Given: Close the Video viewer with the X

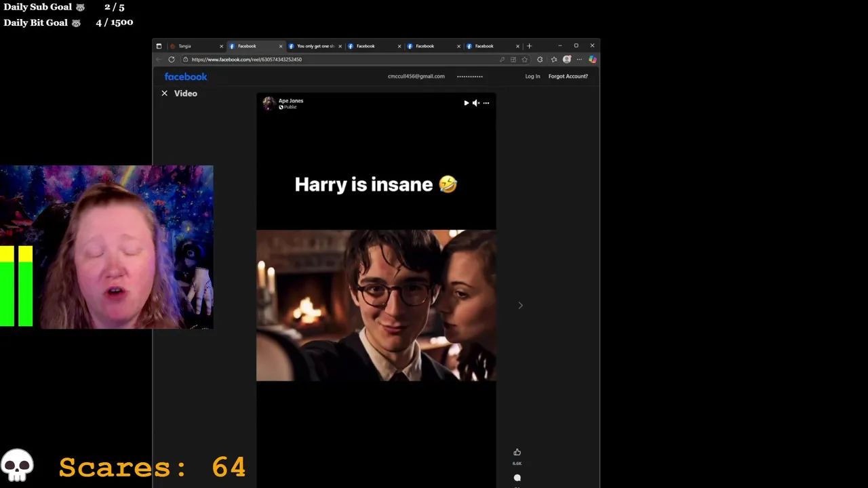Looking at the screenshot, I should 164,94.
